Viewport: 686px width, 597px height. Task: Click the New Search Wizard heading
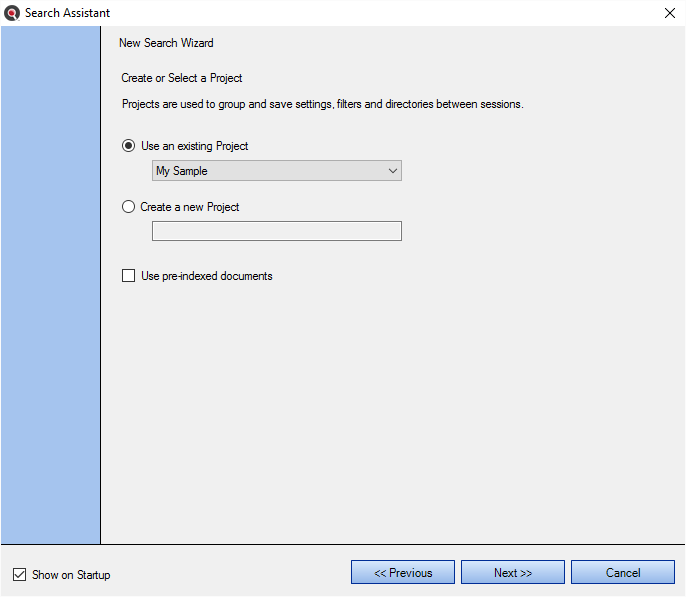pyautogui.click(x=166, y=43)
